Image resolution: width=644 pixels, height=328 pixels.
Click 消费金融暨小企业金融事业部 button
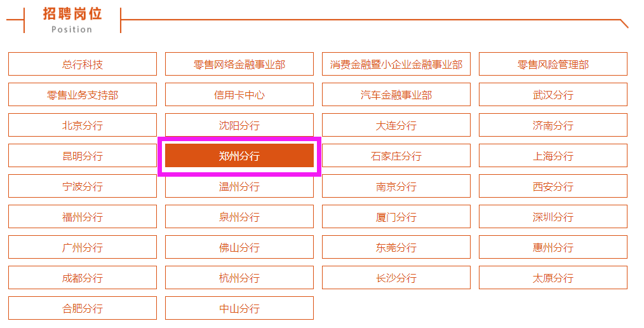tap(396, 64)
